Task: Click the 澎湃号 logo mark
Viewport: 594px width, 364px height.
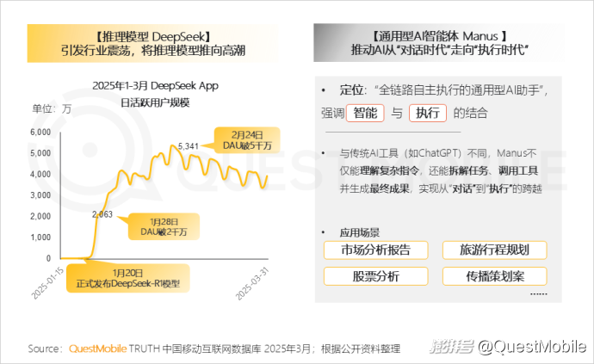Action: coord(452,347)
